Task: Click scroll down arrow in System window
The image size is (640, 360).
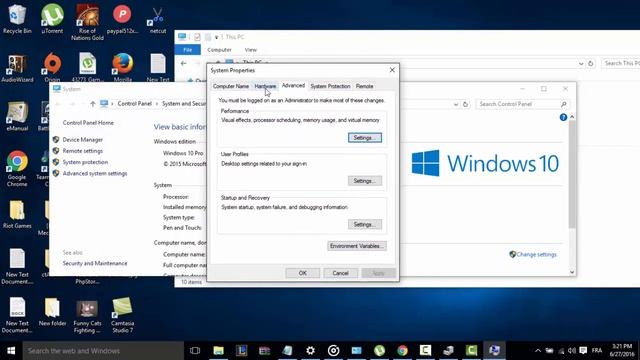Action: pyautogui.click(x=572, y=272)
